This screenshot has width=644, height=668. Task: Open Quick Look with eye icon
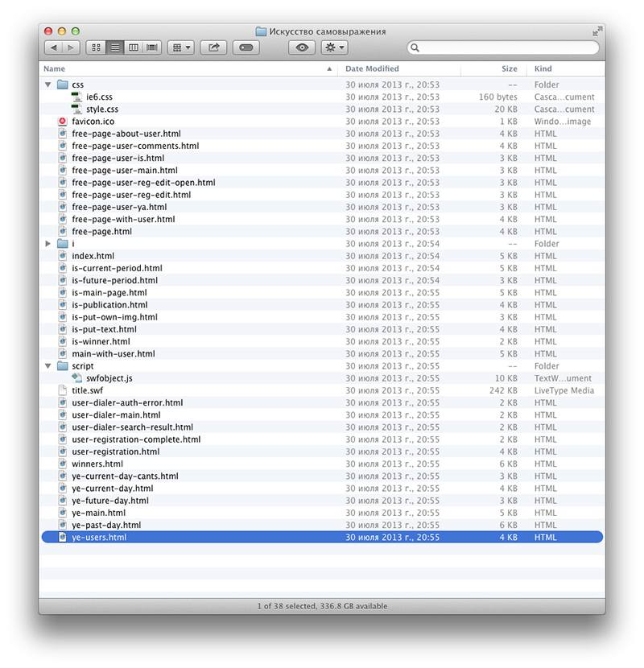(302, 47)
